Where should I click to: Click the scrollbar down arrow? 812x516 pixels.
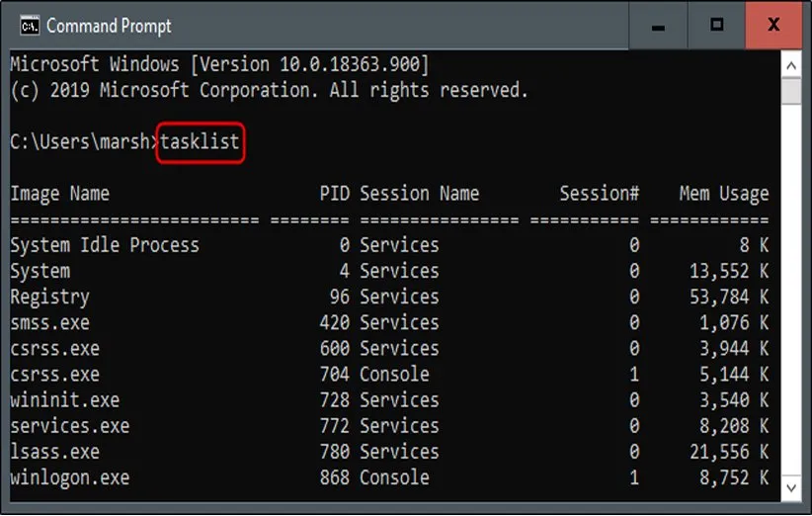click(x=790, y=486)
